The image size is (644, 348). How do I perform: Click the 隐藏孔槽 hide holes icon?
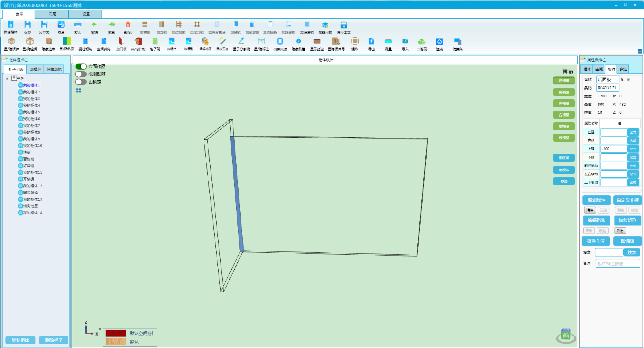click(298, 41)
